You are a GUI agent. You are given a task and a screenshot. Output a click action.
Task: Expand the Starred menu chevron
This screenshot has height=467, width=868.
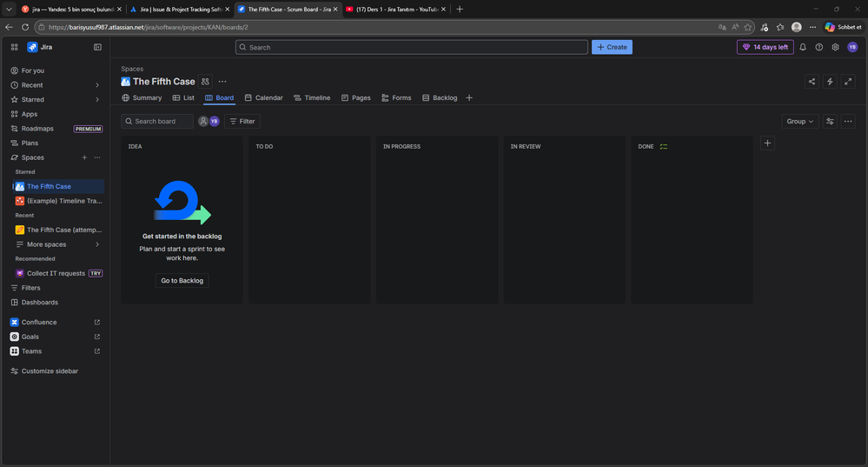coord(97,100)
